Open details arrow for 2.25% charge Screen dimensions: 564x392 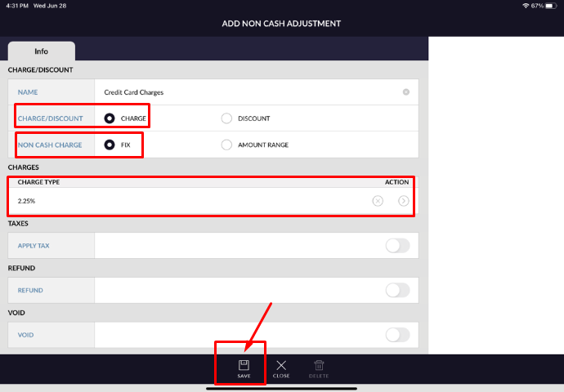click(x=403, y=201)
